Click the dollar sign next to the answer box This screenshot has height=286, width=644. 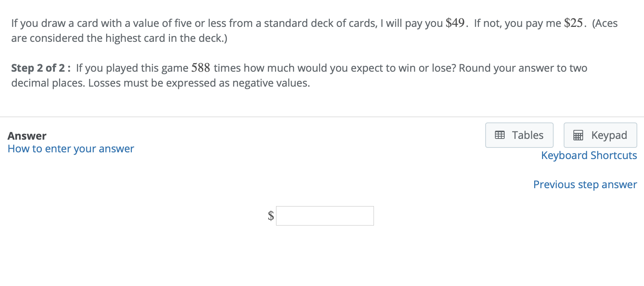[270, 215]
